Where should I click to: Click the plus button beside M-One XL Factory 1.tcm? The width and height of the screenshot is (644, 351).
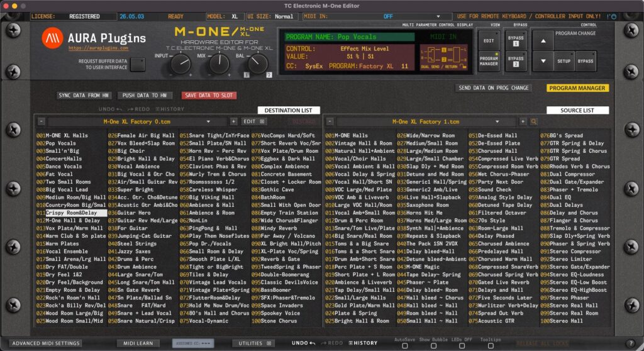pyautogui.click(x=523, y=121)
